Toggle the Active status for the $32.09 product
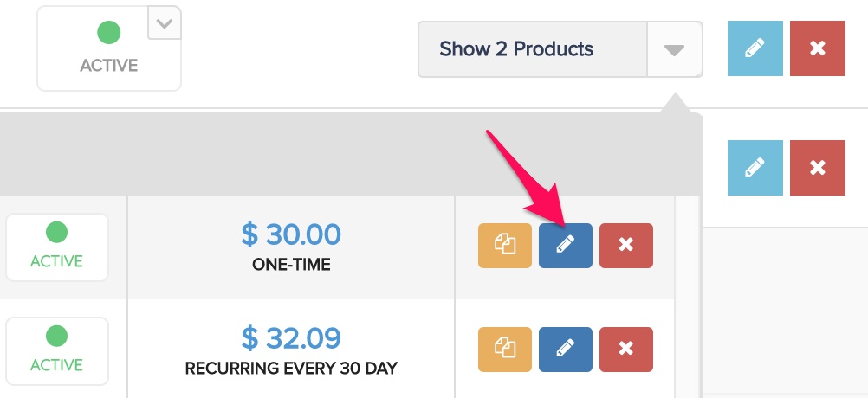 point(57,351)
